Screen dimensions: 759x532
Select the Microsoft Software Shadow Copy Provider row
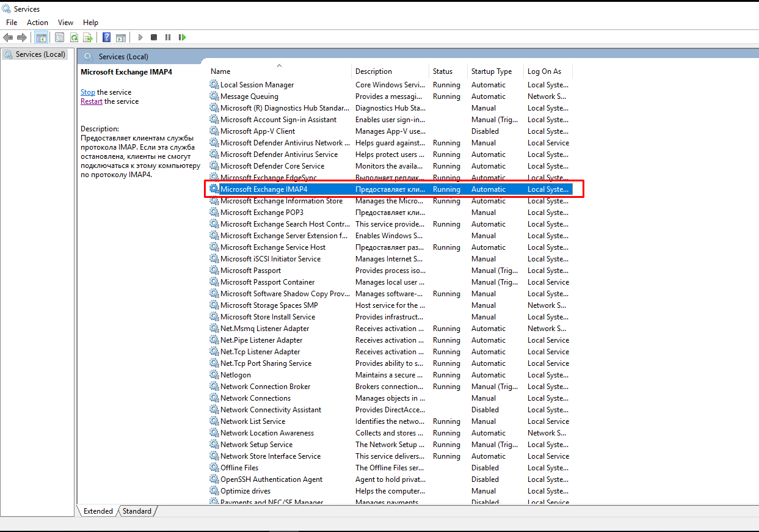tap(390, 294)
